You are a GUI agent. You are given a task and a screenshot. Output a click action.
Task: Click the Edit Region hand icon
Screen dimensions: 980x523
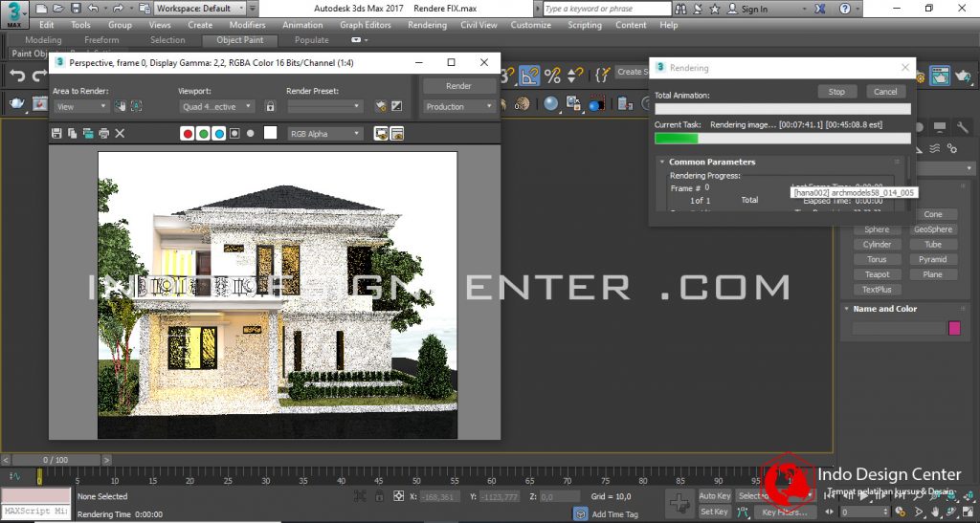pos(121,107)
